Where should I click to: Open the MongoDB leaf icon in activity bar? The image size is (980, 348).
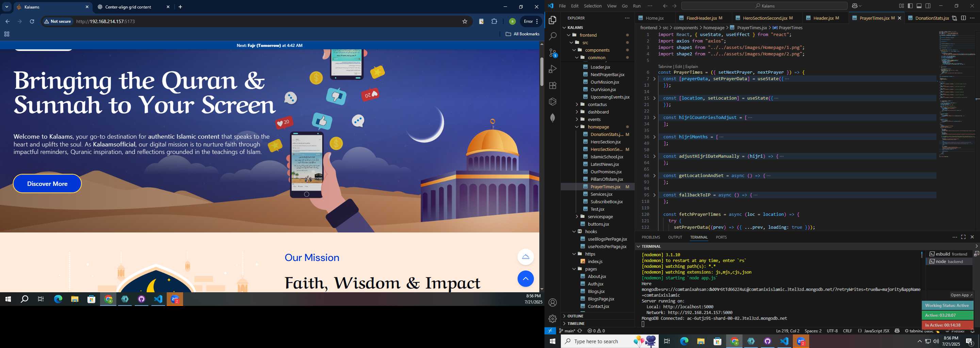(553, 118)
